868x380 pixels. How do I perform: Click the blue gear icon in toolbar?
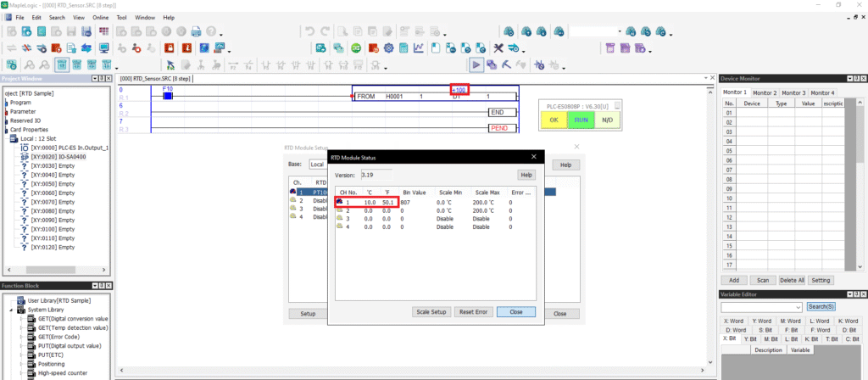coord(388,47)
